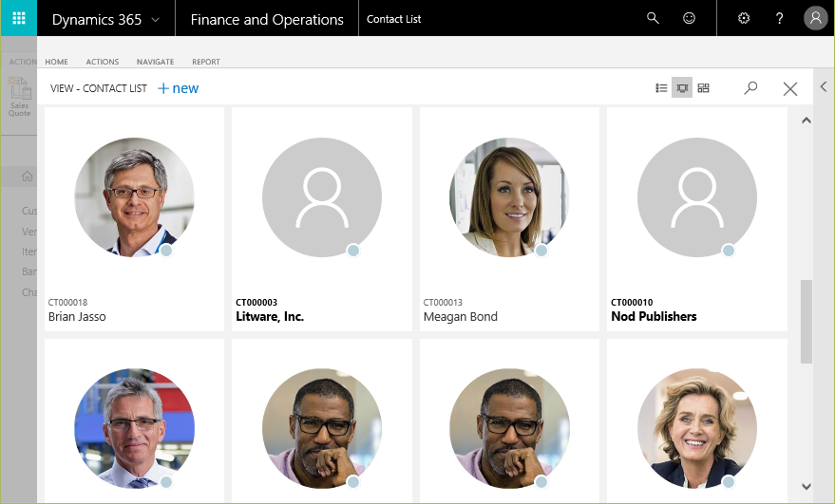Switch to the REPORT ribbon tab

pyautogui.click(x=206, y=62)
